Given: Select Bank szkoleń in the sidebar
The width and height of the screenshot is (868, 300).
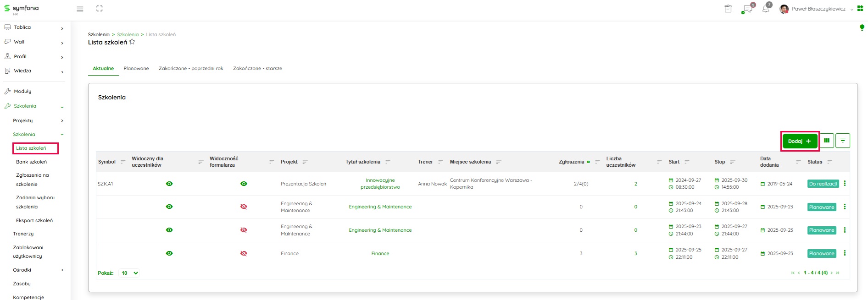Looking at the screenshot, I should pyautogui.click(x=31, y=162).
